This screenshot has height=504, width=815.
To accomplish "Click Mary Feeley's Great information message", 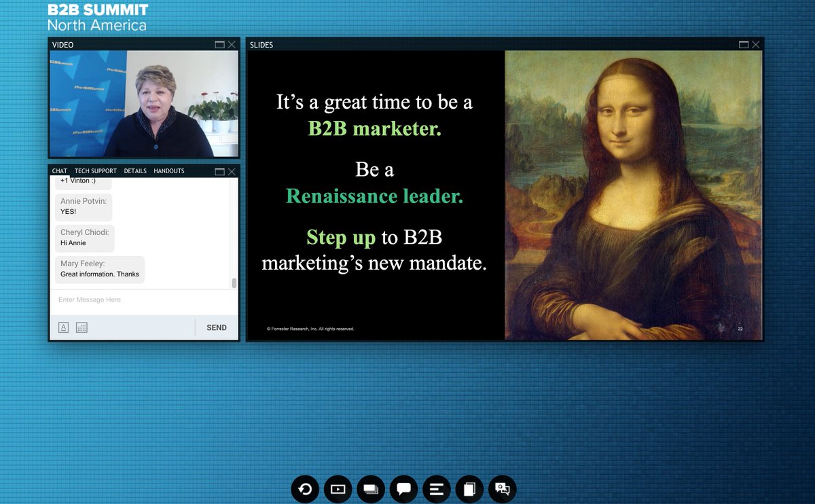I will [100, 269].
